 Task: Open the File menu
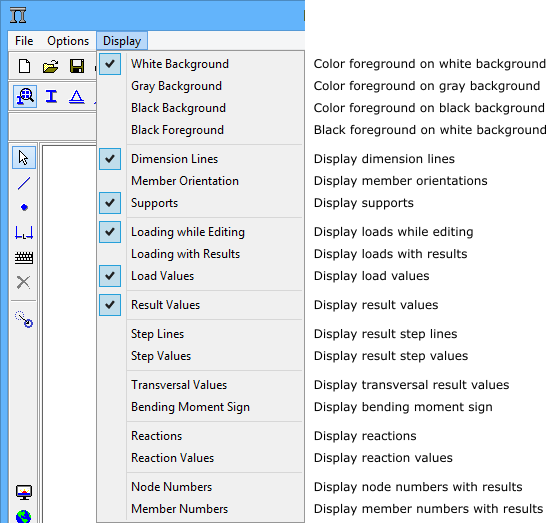(x=24, y=41)
